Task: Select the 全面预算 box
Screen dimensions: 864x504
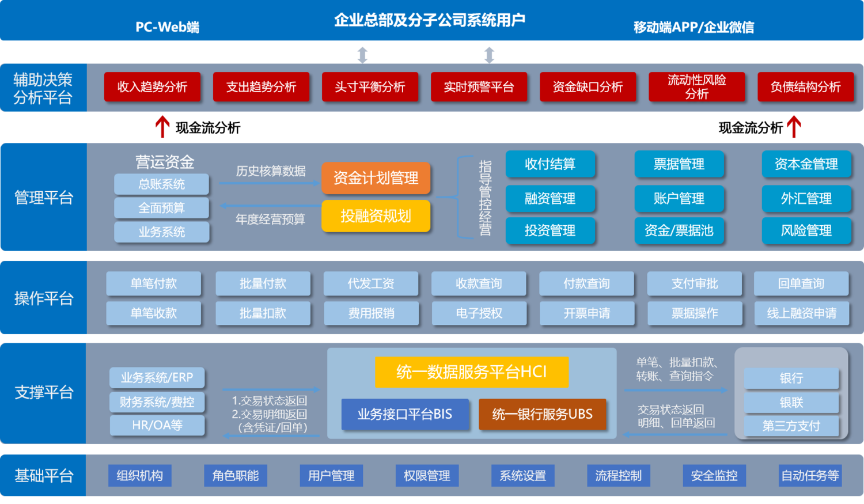Action: point(161,208)
